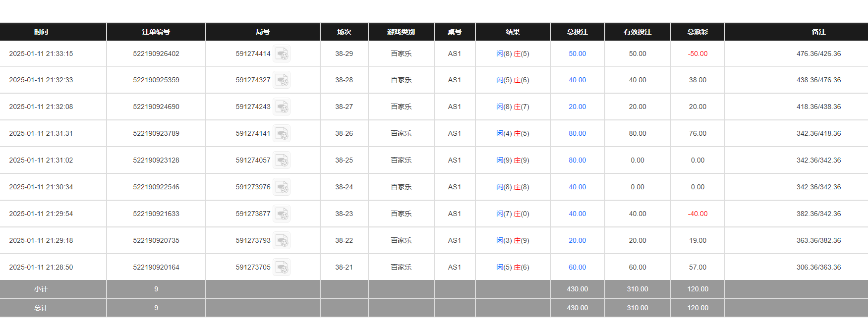Open video icon for round 591273705
The height and width of the screenshot is (333, 868).
pos(282,268)
